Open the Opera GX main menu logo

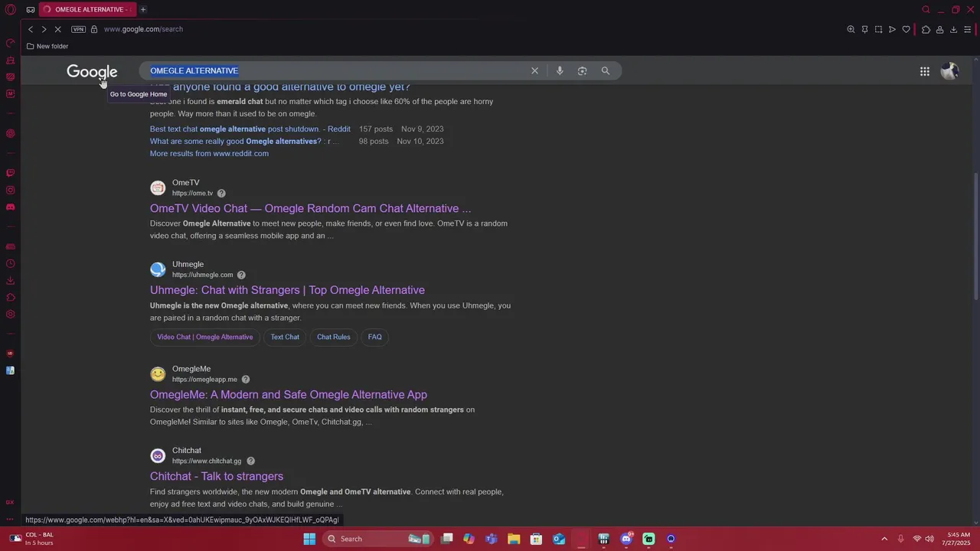click(x=11, y=9)
